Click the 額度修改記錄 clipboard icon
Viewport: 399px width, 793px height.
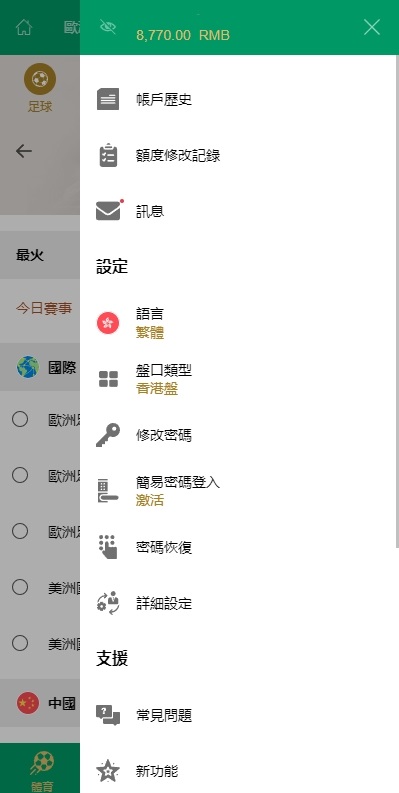(108, 155)
